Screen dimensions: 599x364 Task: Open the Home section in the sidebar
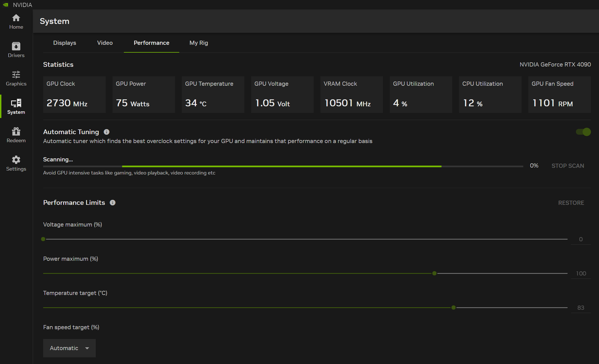[x=16, y=22]
